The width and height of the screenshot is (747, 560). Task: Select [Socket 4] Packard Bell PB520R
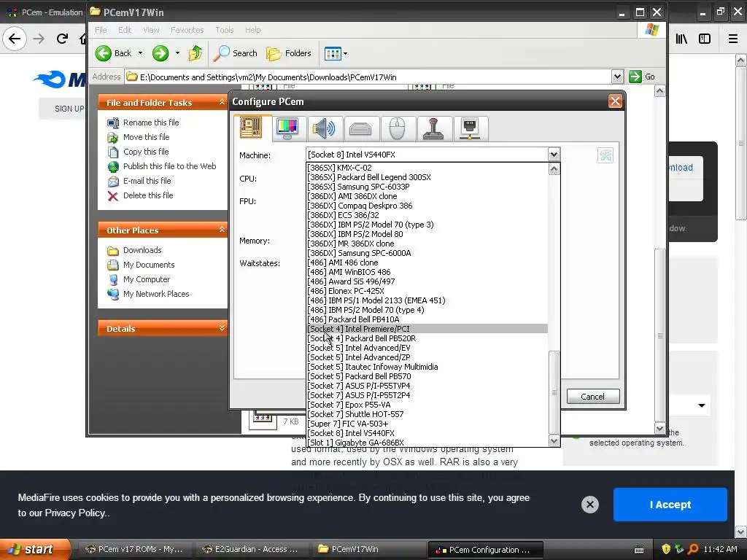427,338
